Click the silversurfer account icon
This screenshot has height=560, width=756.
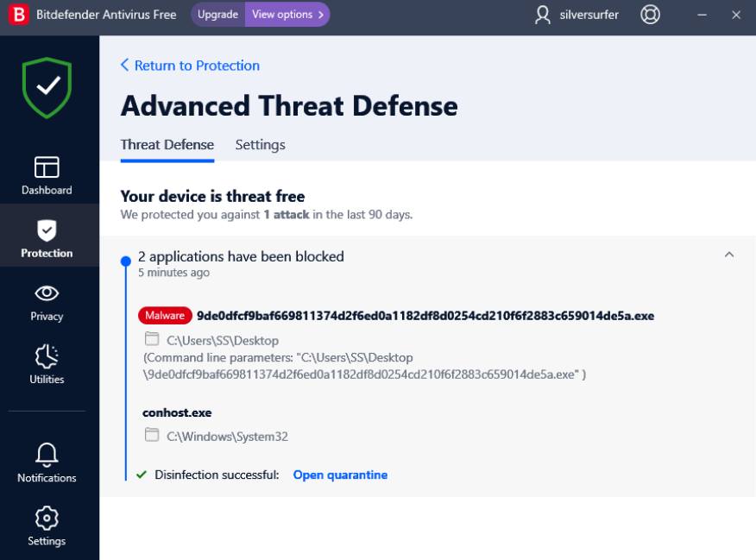point(543,15)
